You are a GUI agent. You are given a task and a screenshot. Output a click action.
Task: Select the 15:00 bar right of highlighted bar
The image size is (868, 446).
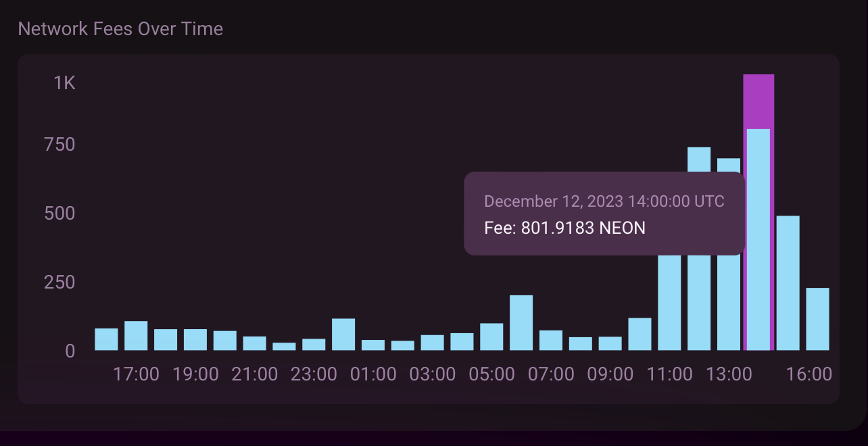point(788,283)
